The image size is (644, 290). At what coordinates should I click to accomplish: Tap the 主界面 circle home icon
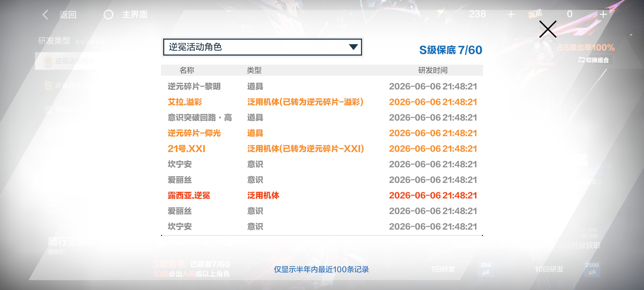[108, 14]
